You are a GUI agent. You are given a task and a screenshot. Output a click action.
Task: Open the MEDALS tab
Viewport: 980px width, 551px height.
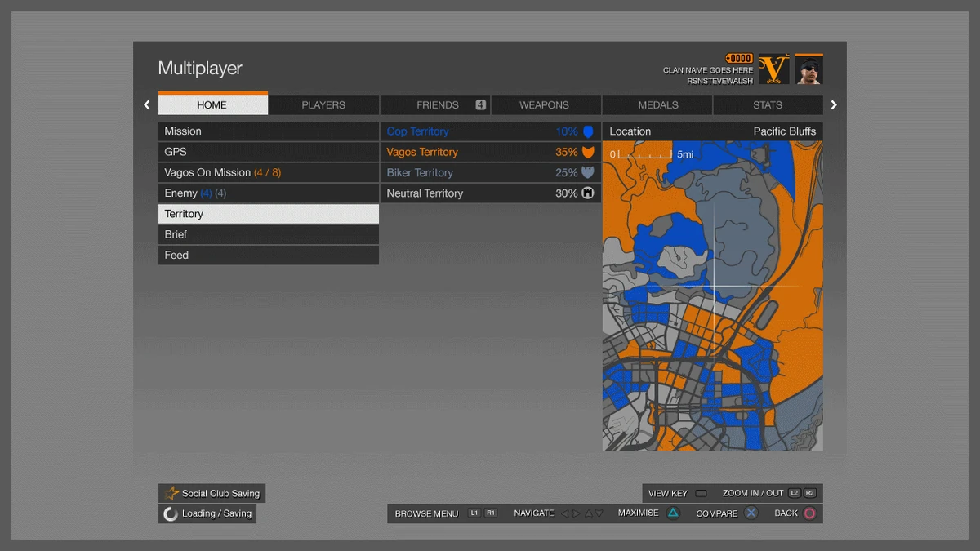point(657,104)
